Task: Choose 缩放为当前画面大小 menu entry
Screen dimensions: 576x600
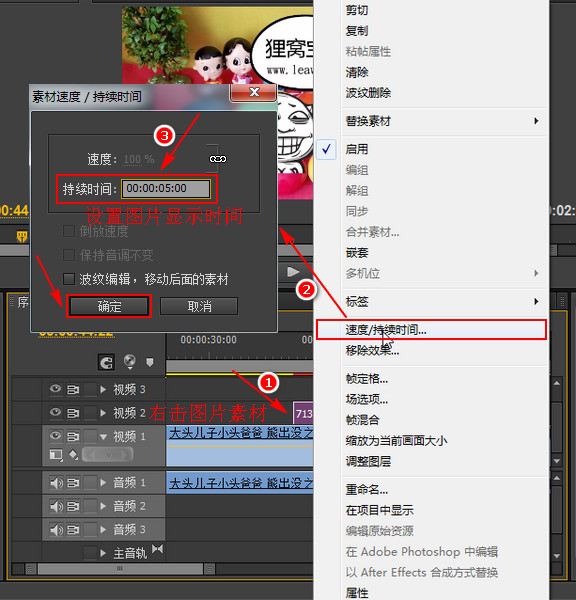Action: coord(397,441)
